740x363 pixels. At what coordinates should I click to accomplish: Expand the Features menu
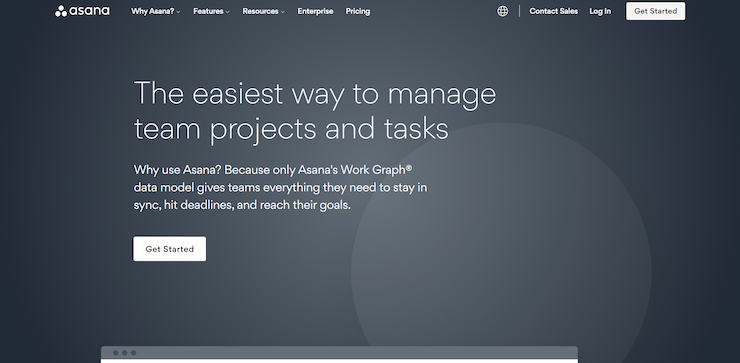point(211,11)
